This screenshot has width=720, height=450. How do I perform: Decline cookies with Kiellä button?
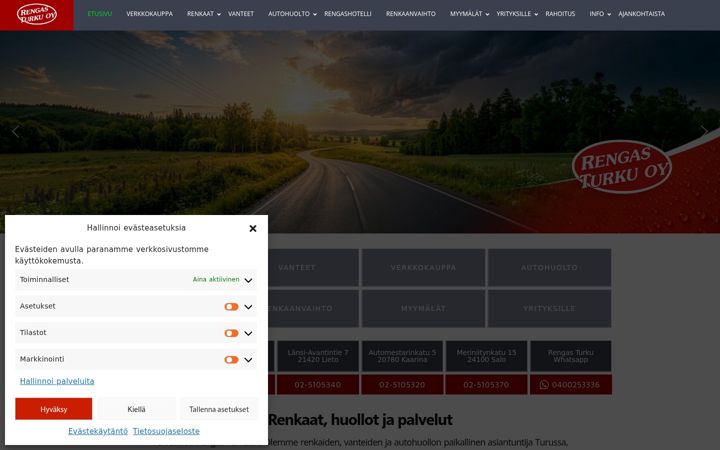tap(136, 409)
